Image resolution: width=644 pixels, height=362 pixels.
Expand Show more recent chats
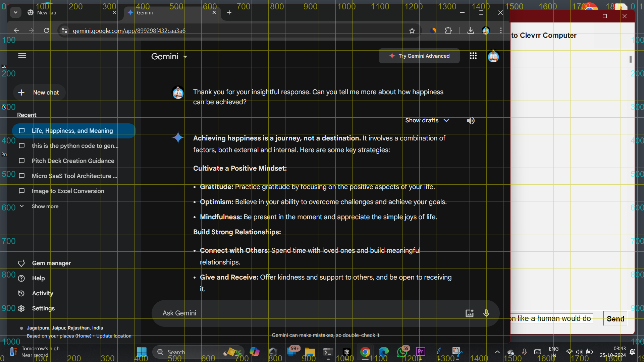[45, 206]
